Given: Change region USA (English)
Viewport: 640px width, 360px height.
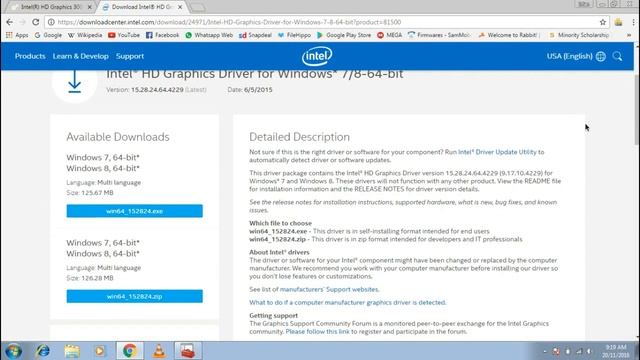Looking at the screenshot, I should 569,56.
